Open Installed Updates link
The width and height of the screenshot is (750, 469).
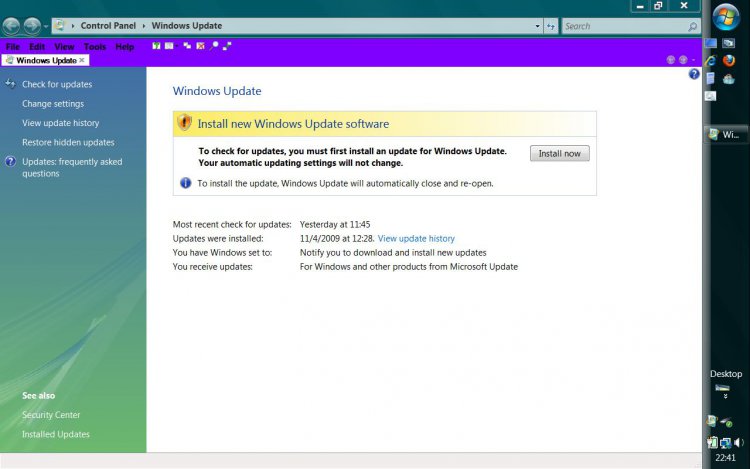point(55,434)
